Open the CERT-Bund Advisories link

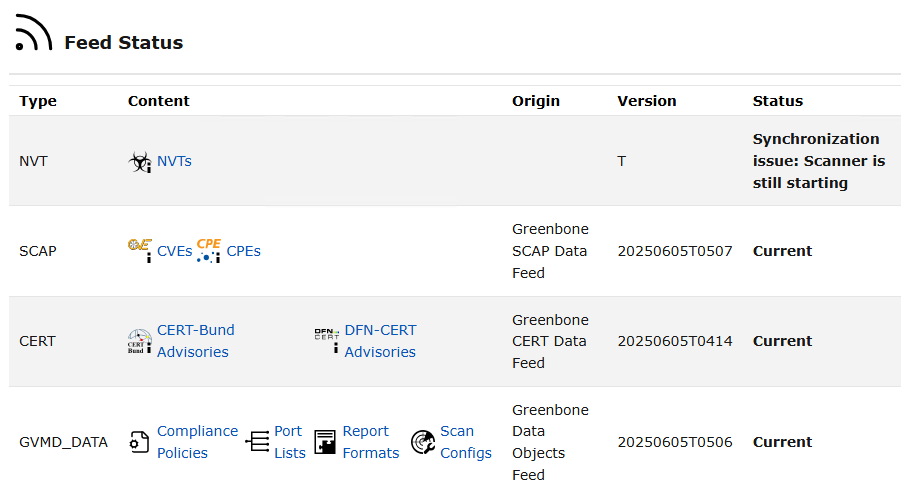pos(195,341)
